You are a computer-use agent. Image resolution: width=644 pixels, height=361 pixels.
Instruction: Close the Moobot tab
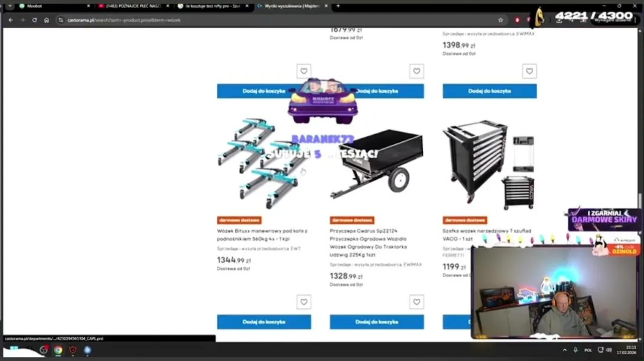tap(88, 6)
